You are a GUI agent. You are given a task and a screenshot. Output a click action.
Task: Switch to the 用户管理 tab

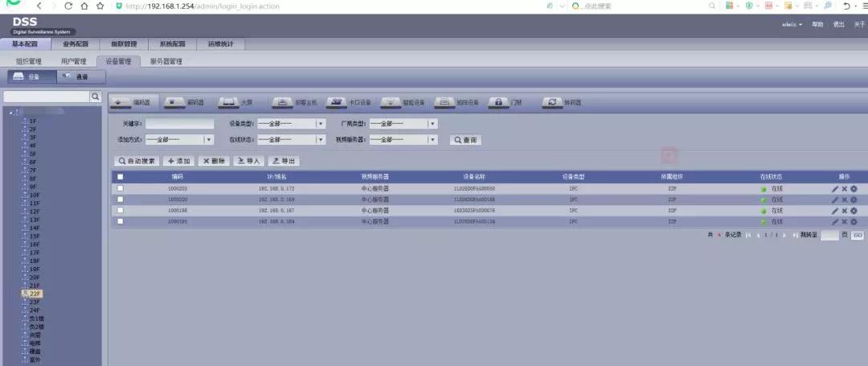[74, 61]
